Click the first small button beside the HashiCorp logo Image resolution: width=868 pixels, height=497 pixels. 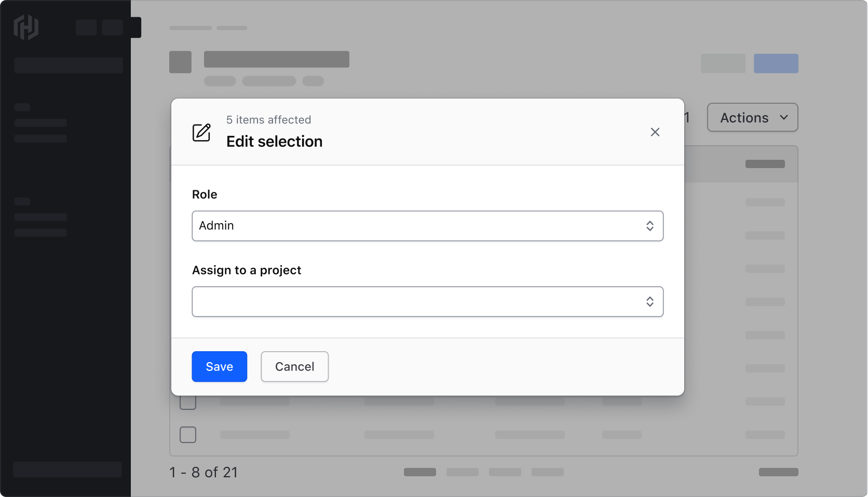pyautogui.click(x=86, y=27)
